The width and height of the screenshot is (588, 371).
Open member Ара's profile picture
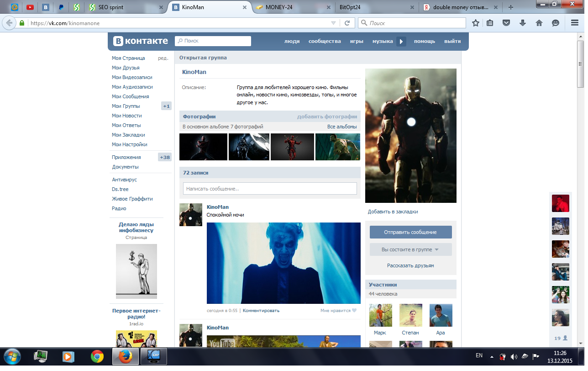pos(441,315)
